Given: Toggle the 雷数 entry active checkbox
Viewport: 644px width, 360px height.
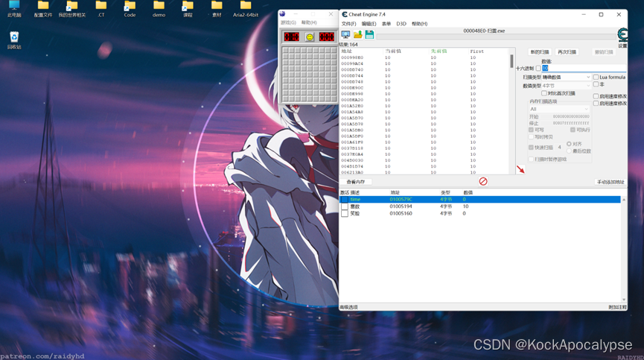Looking at the screenshot, I should coord(345,206).
